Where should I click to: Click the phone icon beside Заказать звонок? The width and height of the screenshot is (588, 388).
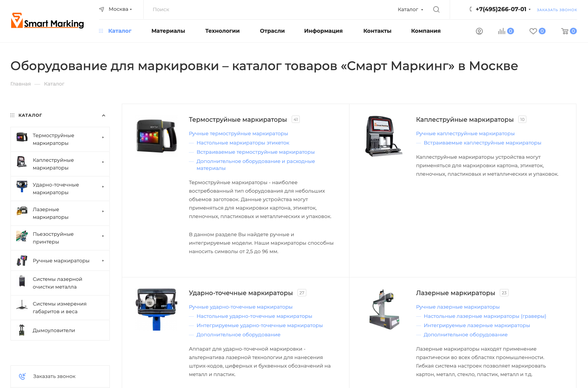(x=22, y=376)
